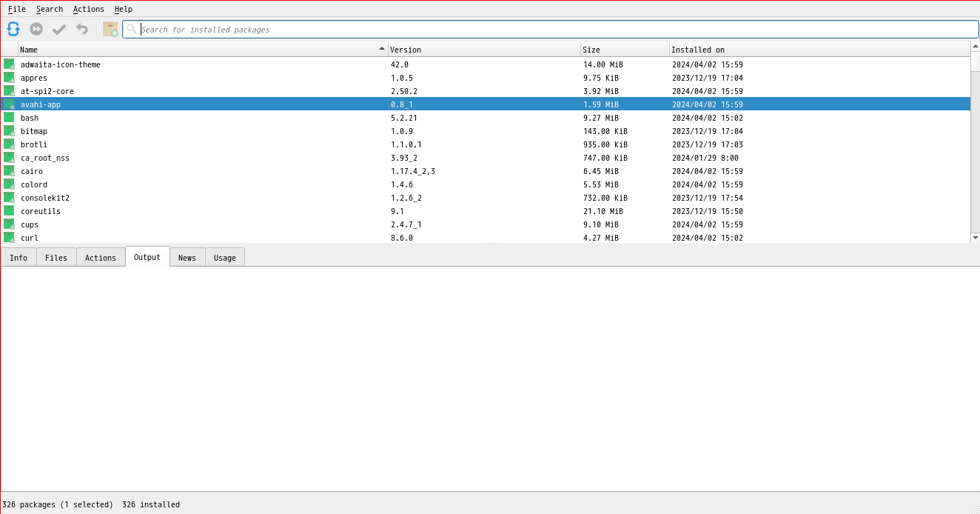This screenshot has width=980, height=514.
Task: Click the status icon of avahi-app
Action: click(9, 104)
